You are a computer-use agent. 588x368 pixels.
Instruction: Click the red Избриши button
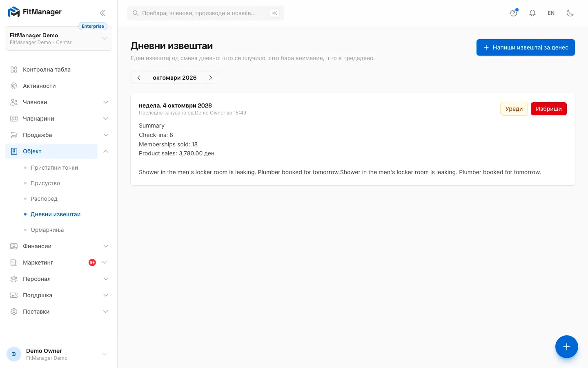pyautogui.click(x=549, y=109)
